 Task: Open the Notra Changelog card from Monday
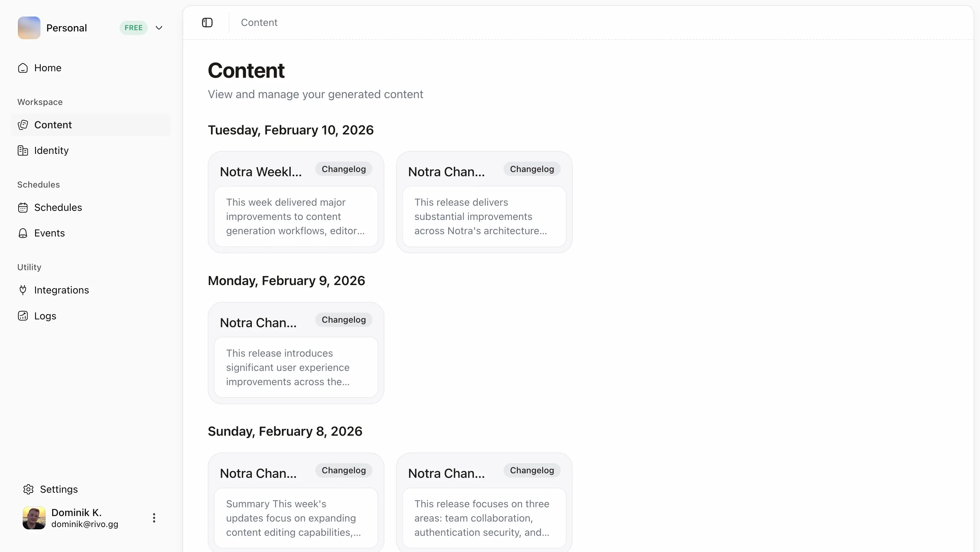click(x=296, y=352)
